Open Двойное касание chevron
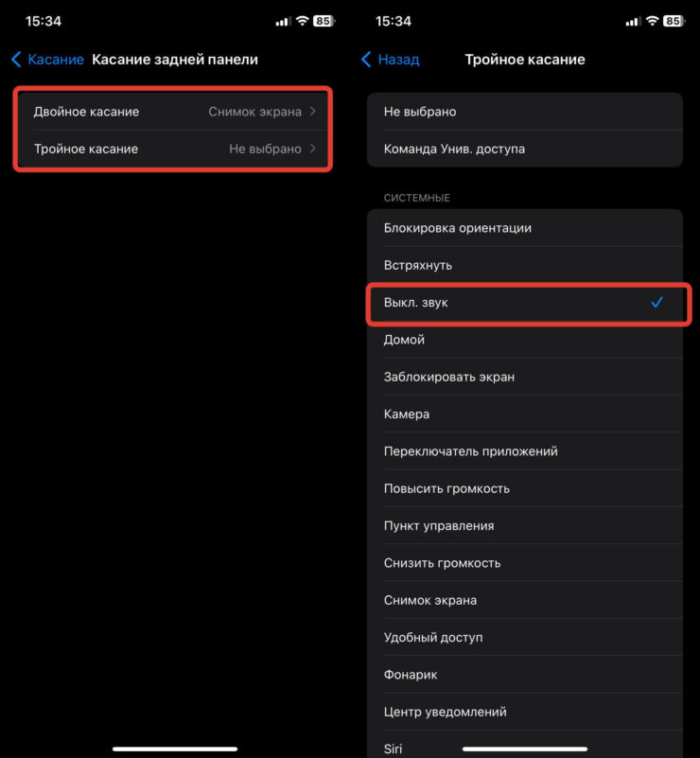The width and height of the screenshot is (700, 758). [313, 112]
